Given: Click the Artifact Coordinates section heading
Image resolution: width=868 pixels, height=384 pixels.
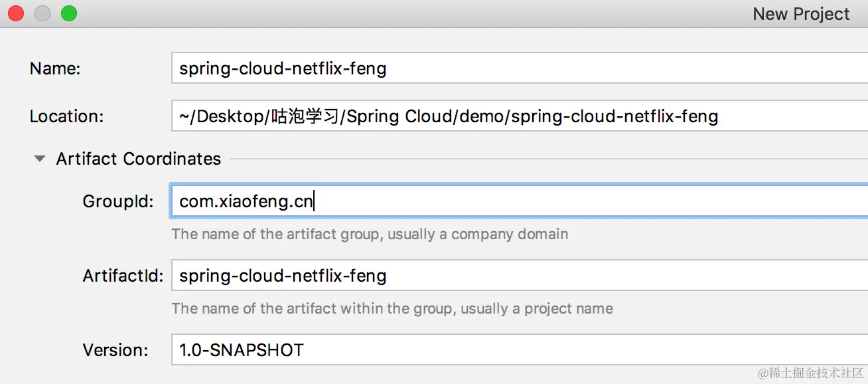Looking at the screenshot, I should click(x=138, y=159).
